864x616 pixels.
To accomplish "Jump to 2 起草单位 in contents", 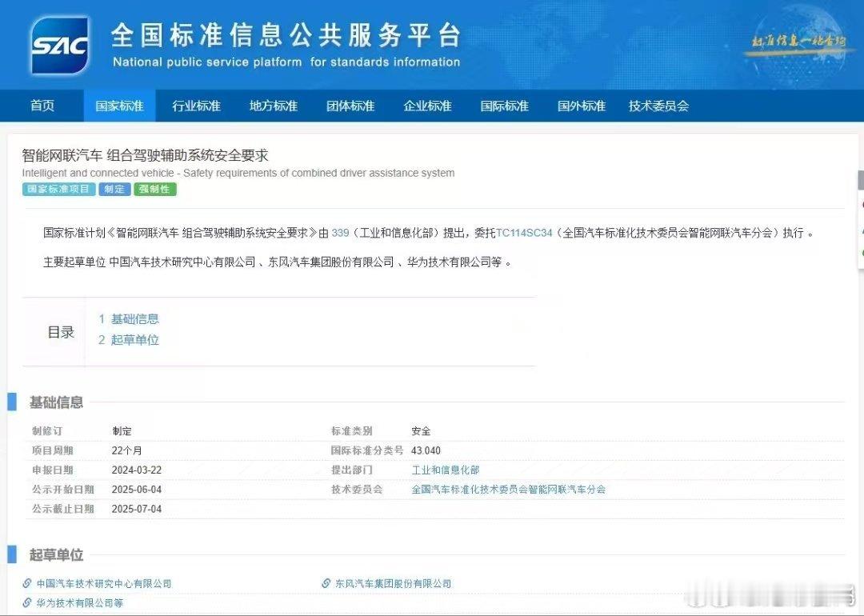I will point(129,339).
